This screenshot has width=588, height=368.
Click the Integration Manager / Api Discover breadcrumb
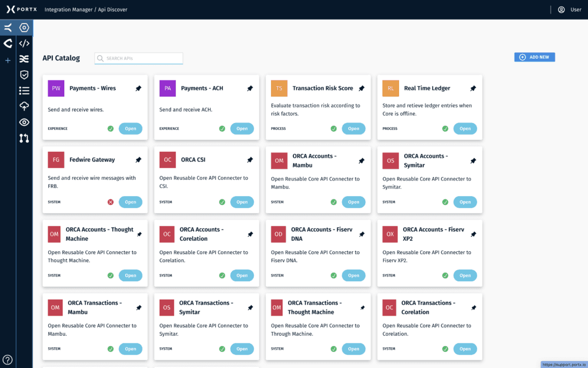86,10
